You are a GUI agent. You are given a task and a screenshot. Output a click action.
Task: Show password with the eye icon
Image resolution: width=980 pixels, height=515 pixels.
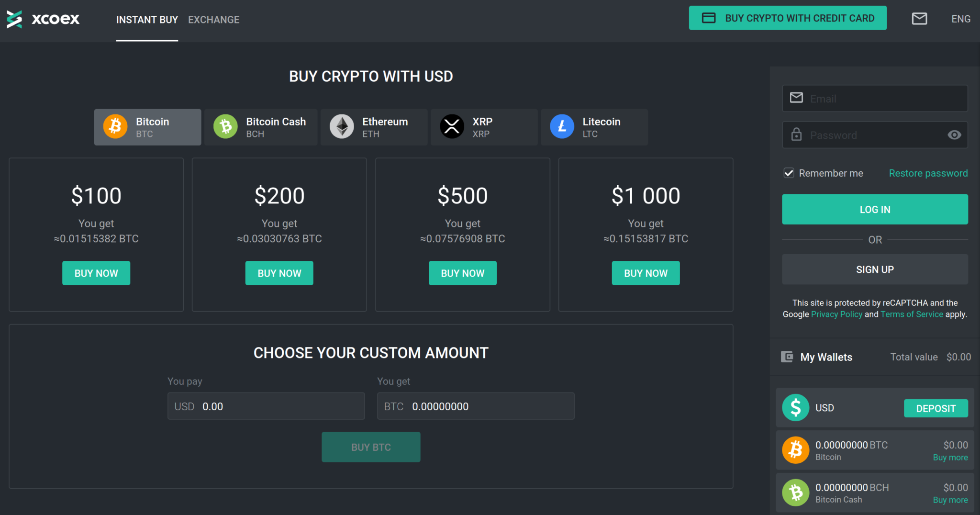[954, 135]
